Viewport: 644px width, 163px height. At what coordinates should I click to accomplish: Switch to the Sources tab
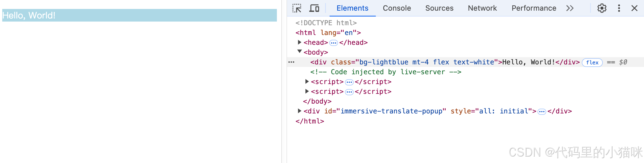[x=439, y=8]
